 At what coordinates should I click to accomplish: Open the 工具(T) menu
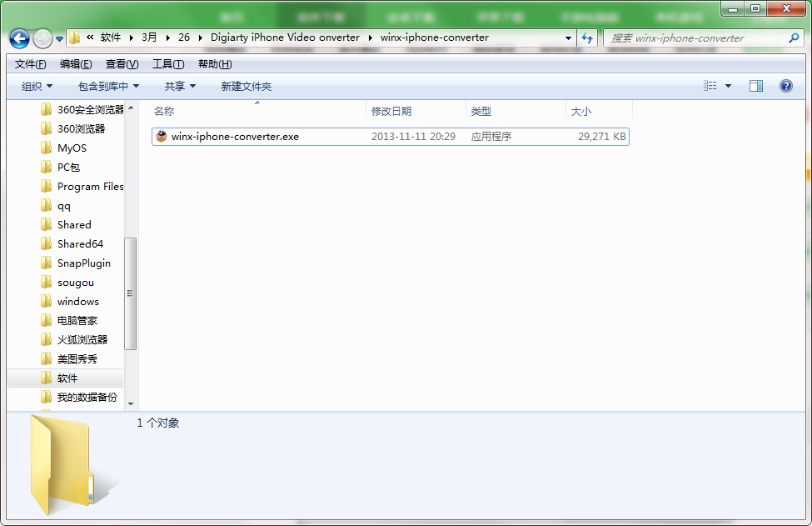(168, 64)
